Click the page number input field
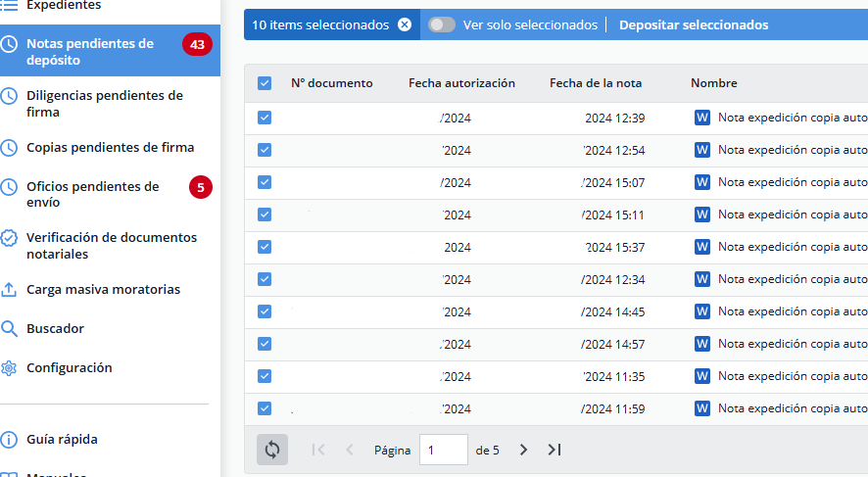This screenshot has width=868, height=477. click(x=443, y=450)
